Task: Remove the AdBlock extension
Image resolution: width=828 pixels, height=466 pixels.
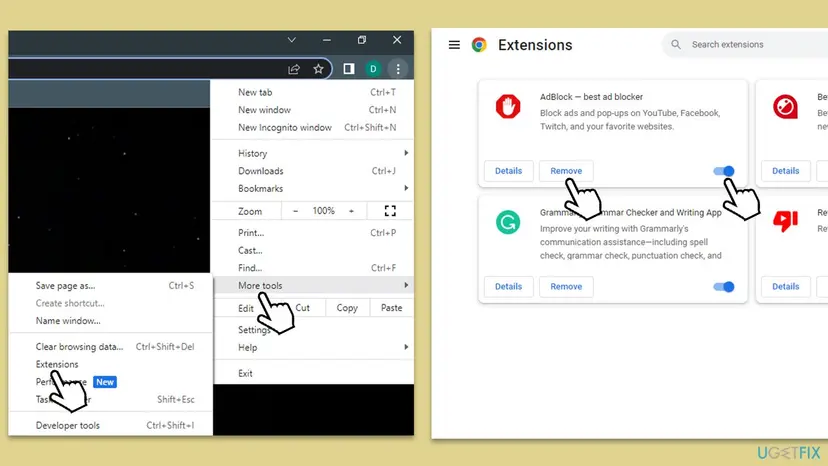Action: coord(566,171)
